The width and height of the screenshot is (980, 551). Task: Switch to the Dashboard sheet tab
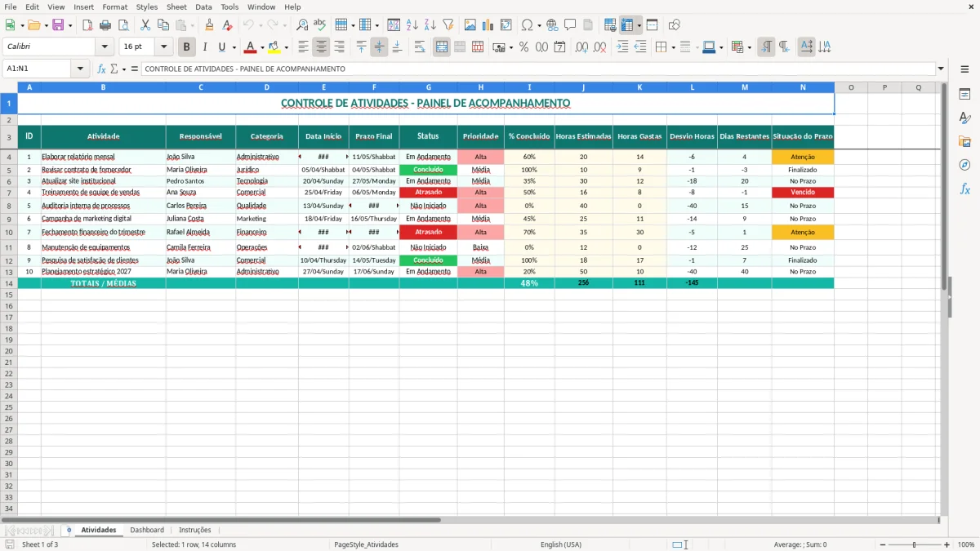tap(147, 530)
